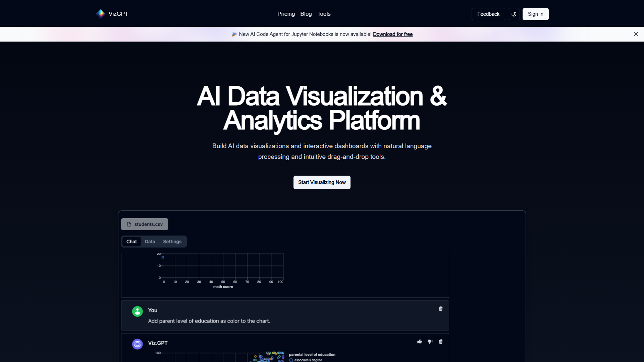This screenshot has width=644, height=362.
Task: Click the VizGPT diamond logo icon
Action: coord(100,14)
